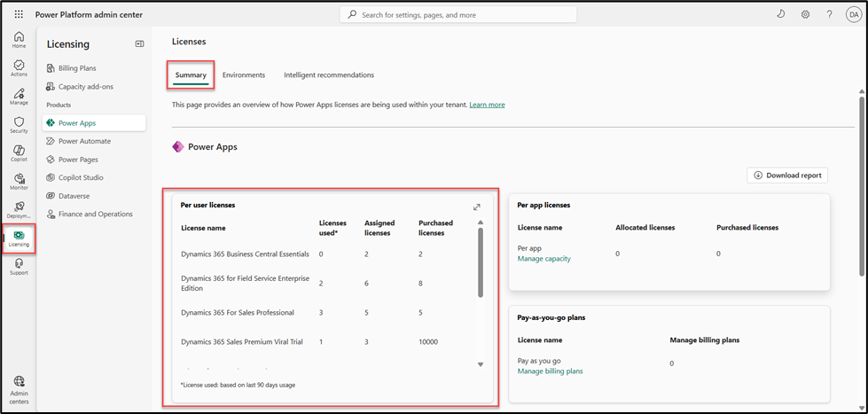Collapse the Licensing side panel
Viewport: 868px width, 414px height.
pyautogui.click(x=139, y=43)
